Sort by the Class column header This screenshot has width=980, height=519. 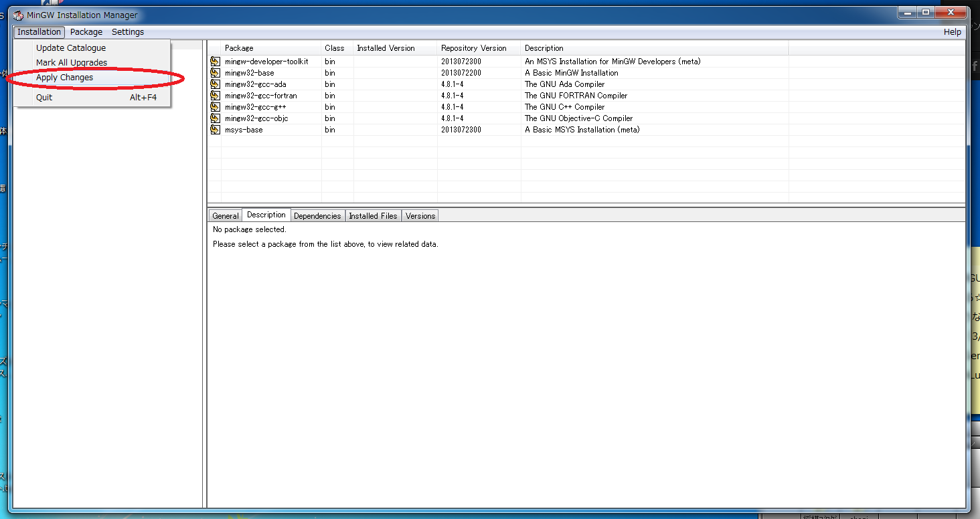point(337,48)
